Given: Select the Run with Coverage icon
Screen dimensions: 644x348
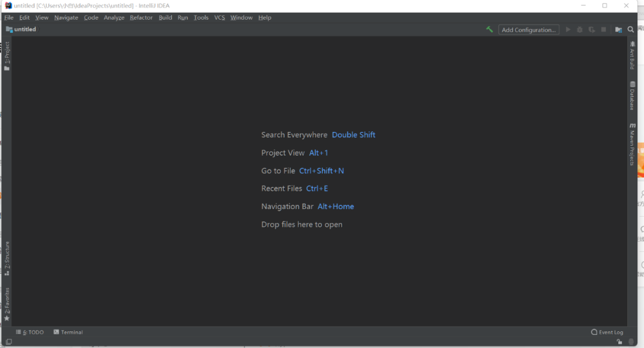Looking at the screenshot, I should 592,29.
